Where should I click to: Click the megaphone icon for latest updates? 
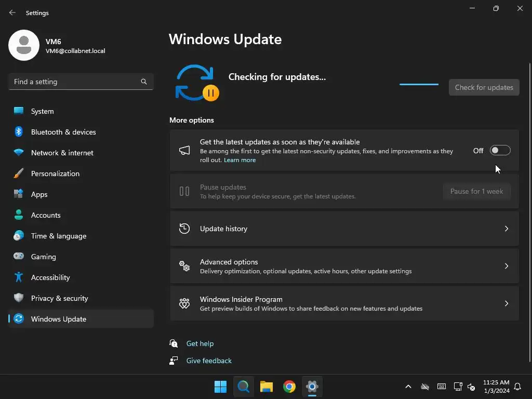coord(184,150)
